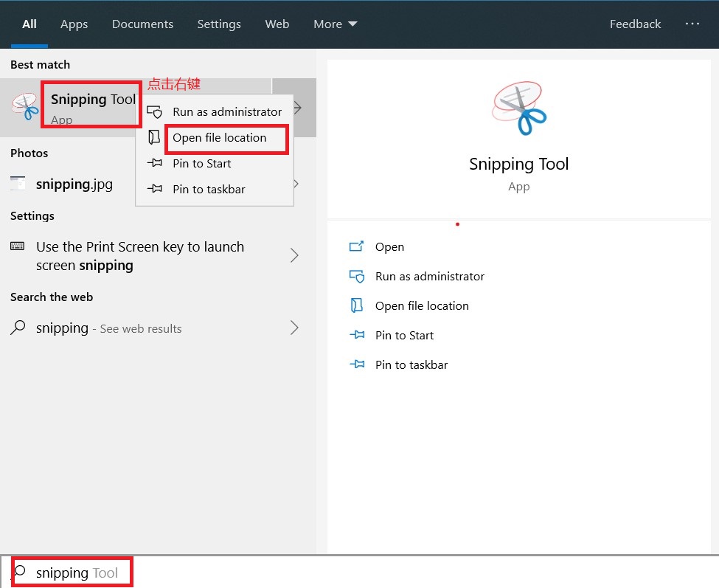Image resolution: width=719 pixels, height=588 pixels.
Task: Click the Snipping Tool scissors icon in results
Action: click(26, 106)
